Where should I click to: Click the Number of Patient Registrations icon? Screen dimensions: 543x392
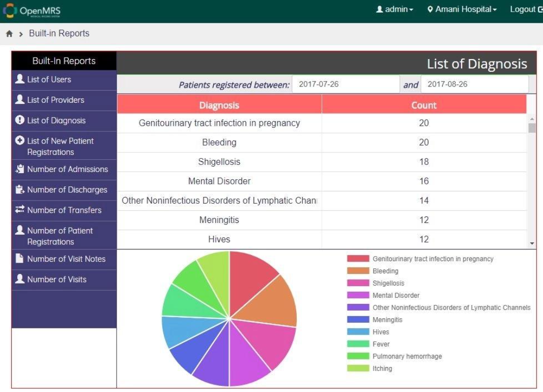tap(20, 230)
